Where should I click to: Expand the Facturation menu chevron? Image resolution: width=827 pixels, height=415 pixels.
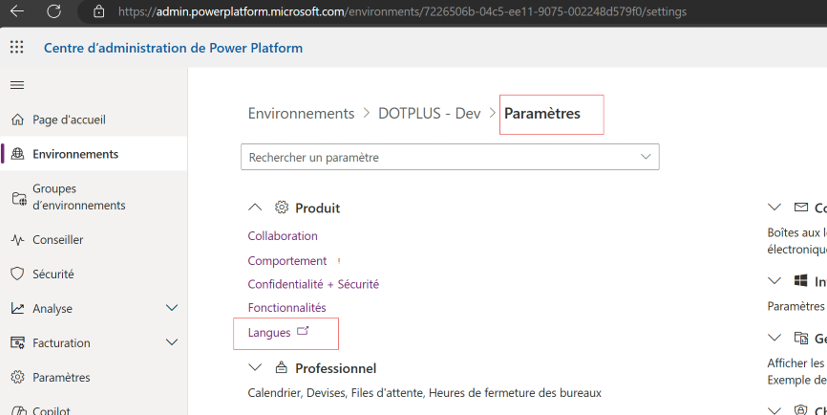171,343
